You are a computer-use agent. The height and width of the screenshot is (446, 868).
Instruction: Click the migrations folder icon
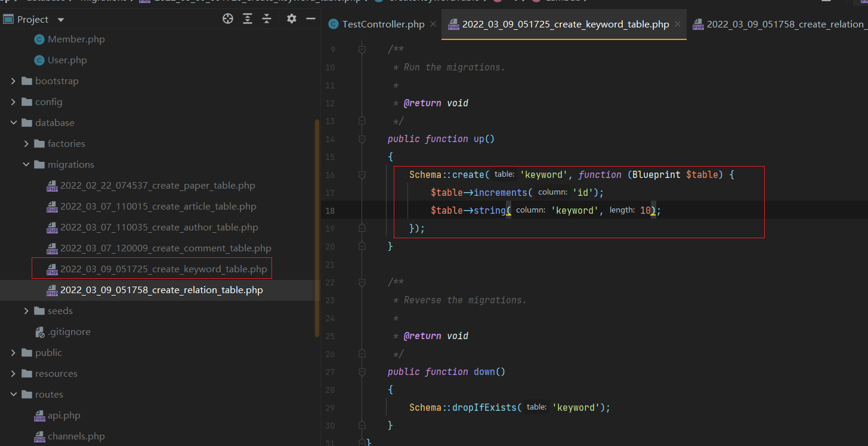[x=39, y=165]
